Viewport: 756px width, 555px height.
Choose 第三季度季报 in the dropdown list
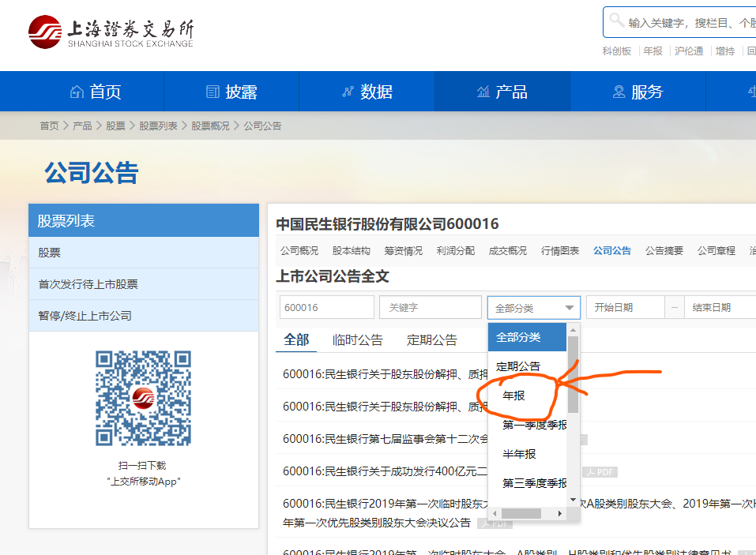tap(528, 483)
